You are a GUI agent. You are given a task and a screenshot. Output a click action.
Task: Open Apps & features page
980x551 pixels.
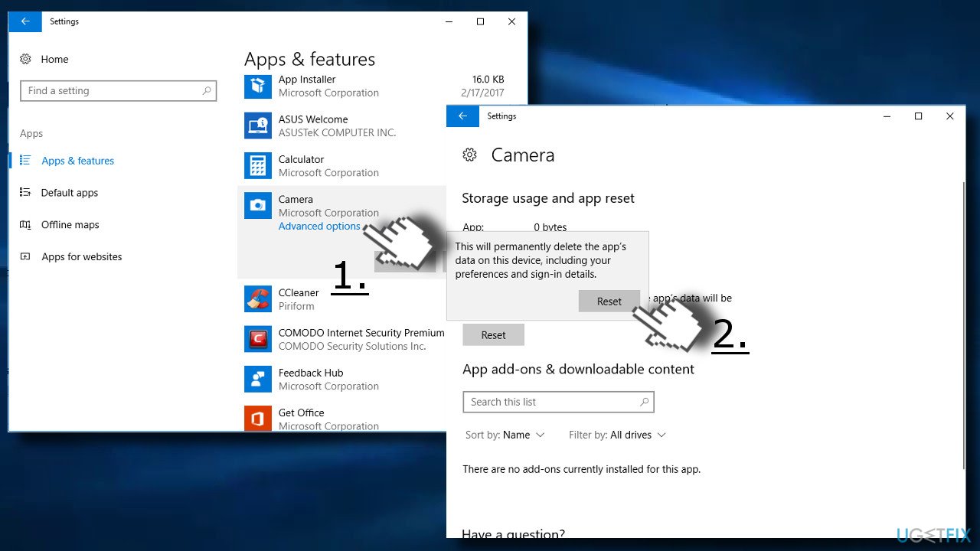(78, 161)
